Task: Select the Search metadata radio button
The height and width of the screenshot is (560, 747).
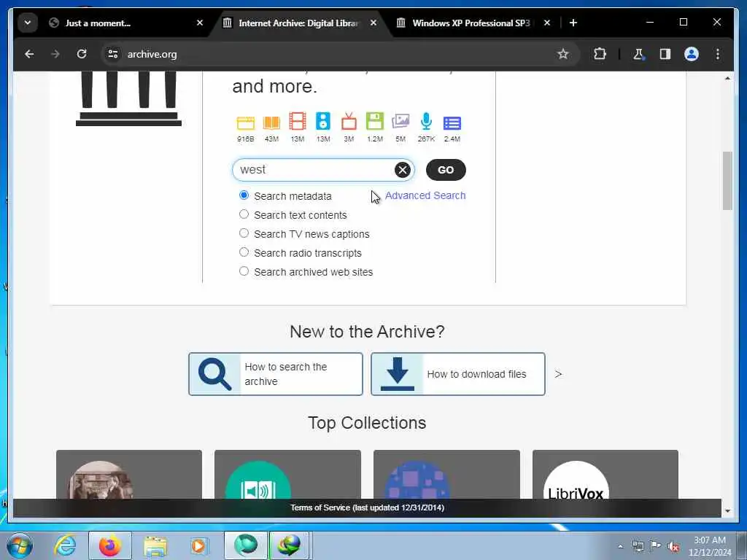Action: [x=244, y=195]
